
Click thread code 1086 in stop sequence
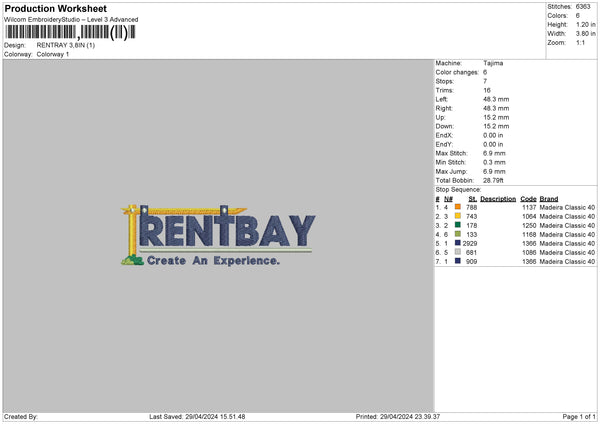(x=529, y=253)
